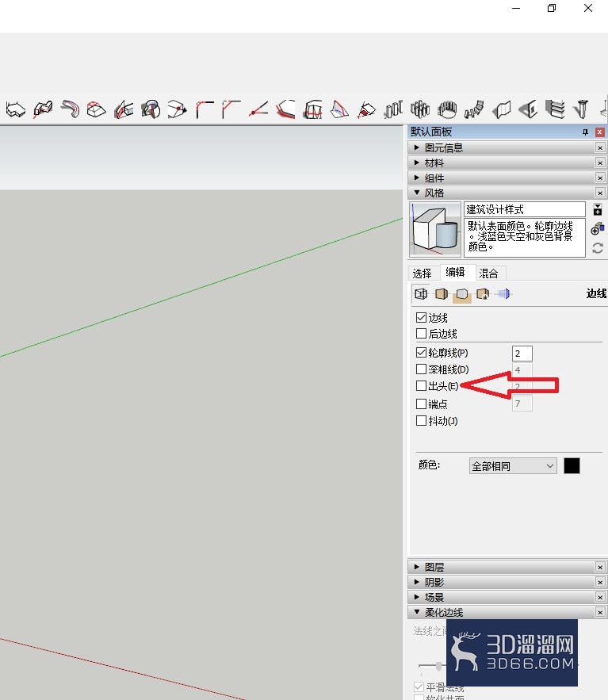
Task: Close the 材料 panel section
Action: pos(600,163)
